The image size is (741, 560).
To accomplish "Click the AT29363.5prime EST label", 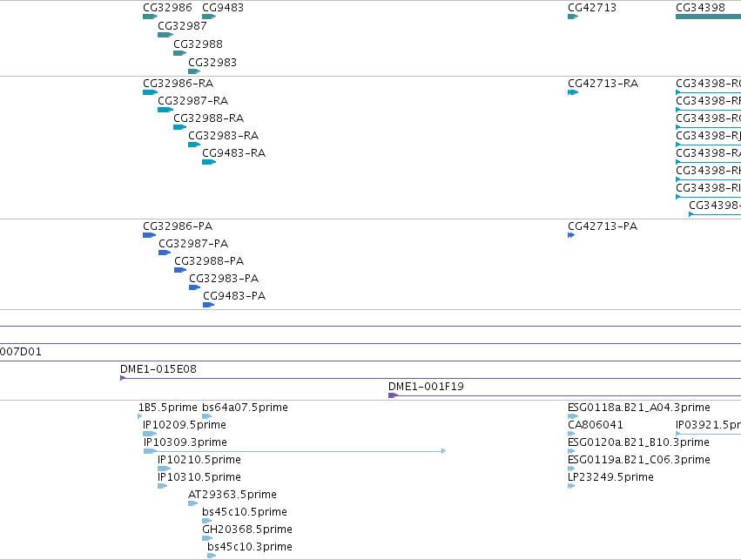I will [232, 495].
